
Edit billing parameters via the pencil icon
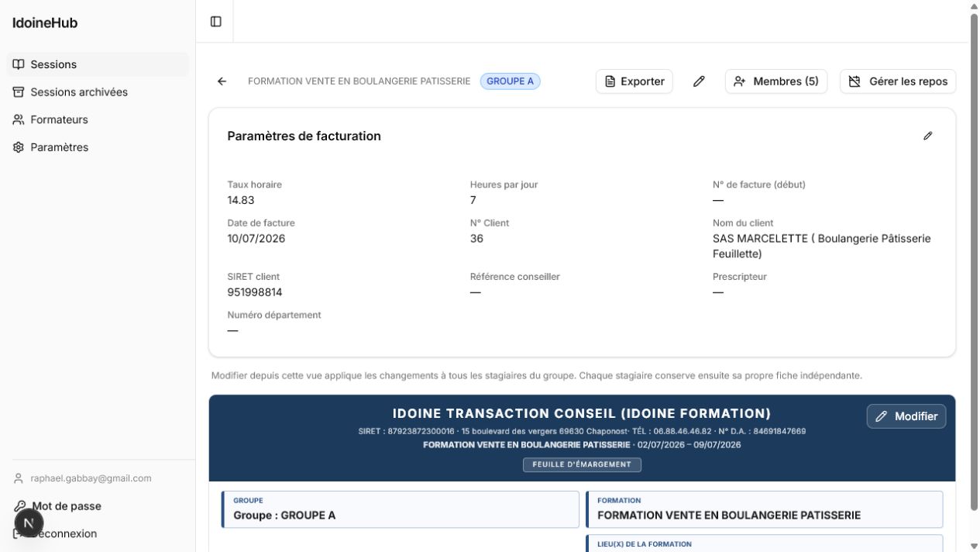[x=928, y=136]
